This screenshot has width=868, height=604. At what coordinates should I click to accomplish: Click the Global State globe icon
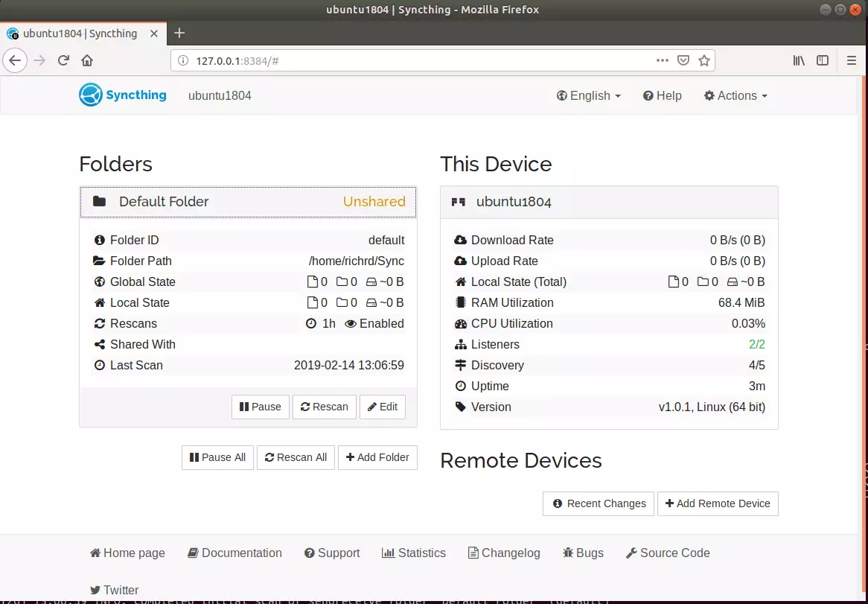[x=100, y=282]
